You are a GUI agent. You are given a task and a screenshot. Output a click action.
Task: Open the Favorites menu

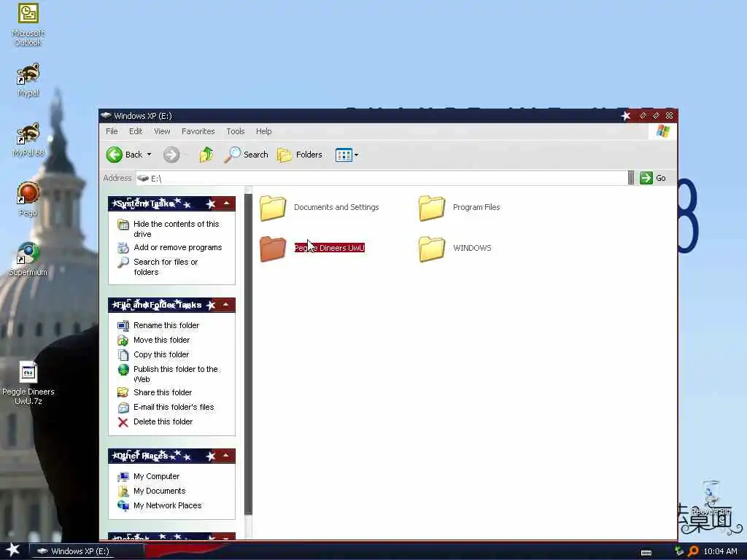tap(198, 131)
